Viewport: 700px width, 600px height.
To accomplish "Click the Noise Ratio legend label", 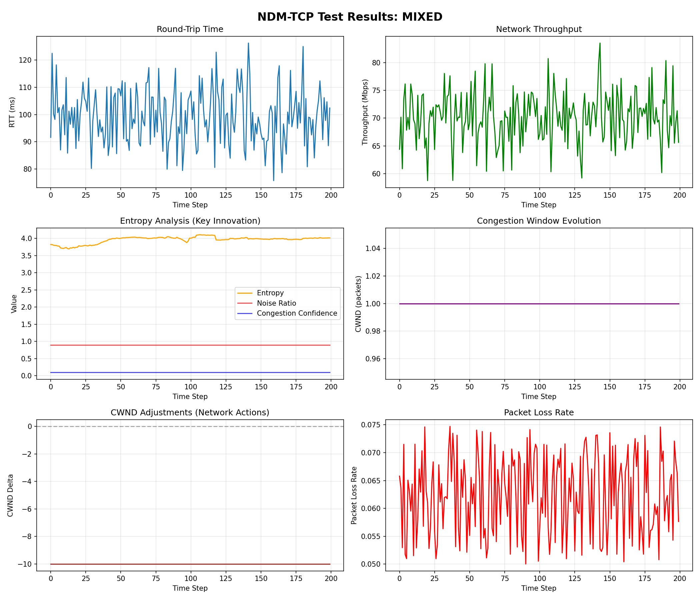I will 276,303.
